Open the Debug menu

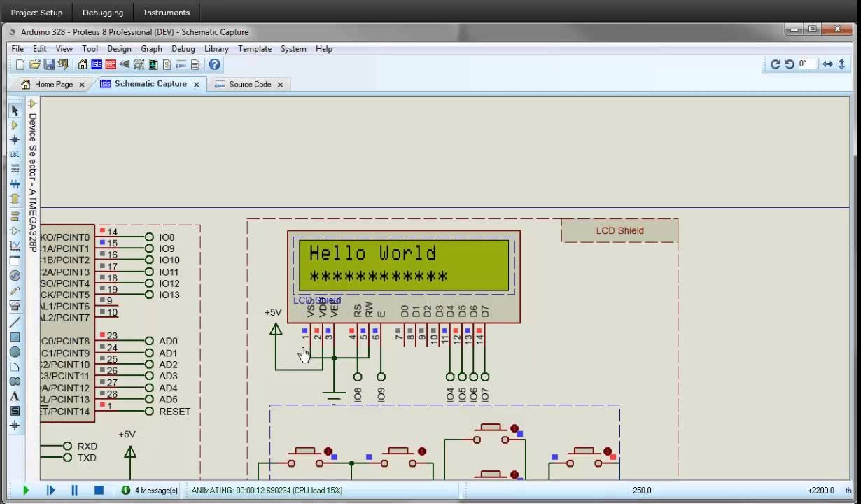coord(183,49)
